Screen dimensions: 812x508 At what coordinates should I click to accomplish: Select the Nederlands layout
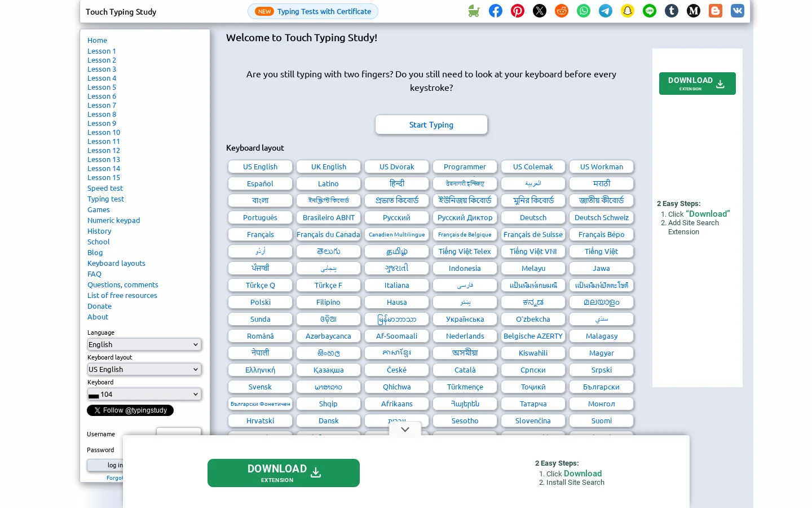465,336
